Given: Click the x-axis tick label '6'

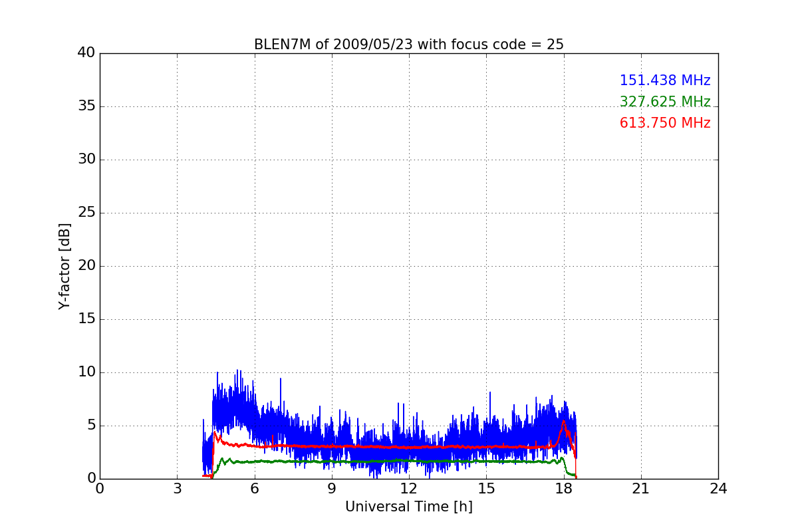Looking at the screenshot, I should tap(255, 488).
